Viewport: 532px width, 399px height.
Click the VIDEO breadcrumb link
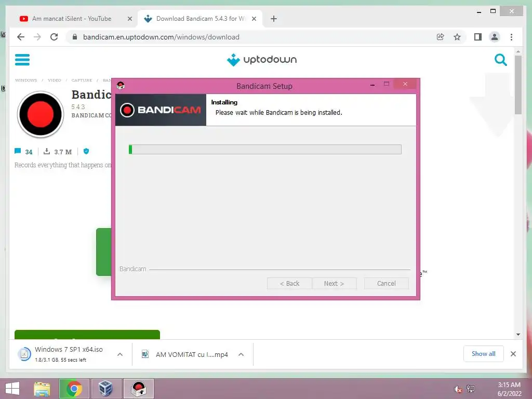click(54, 80)
